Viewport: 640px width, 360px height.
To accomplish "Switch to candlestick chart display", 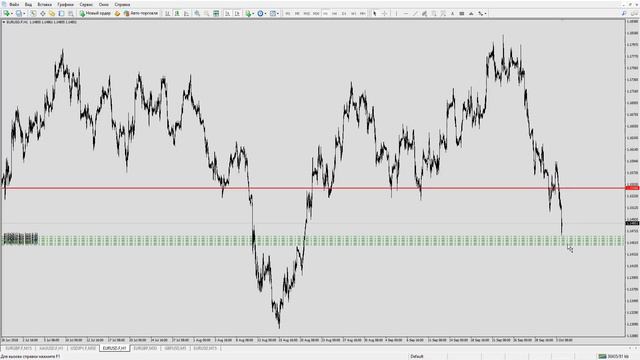I will coord(177,13).
